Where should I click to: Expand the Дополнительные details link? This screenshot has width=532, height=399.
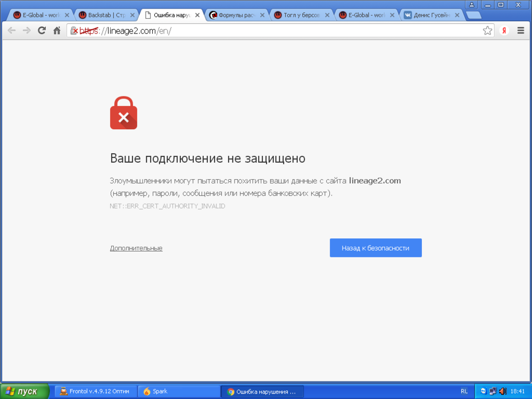pyautogui.click(x=136, y=248)
